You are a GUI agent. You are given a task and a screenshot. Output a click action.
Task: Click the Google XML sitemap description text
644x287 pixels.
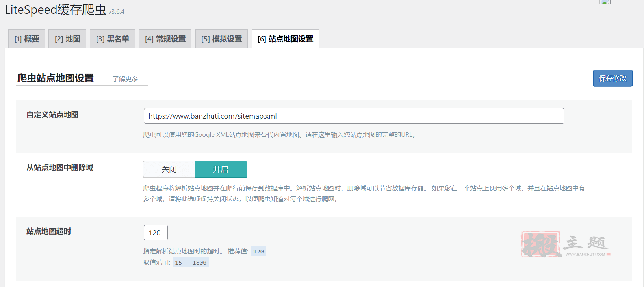pos(280,135)
